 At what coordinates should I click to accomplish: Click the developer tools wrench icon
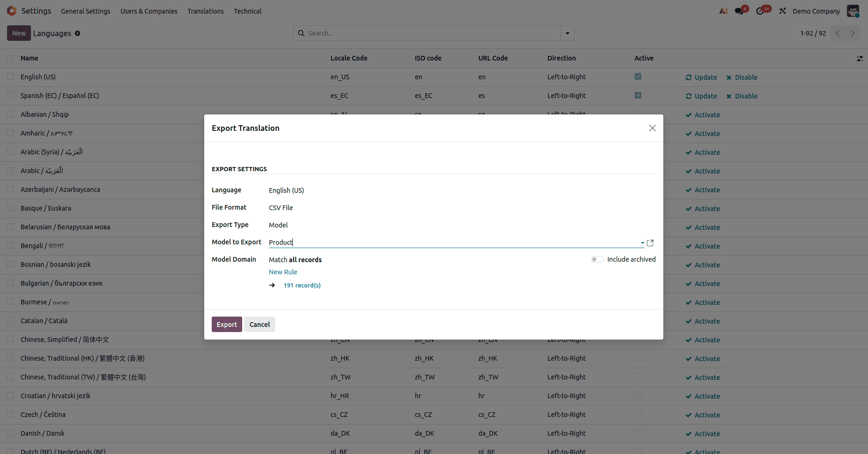tap(782, 10)
